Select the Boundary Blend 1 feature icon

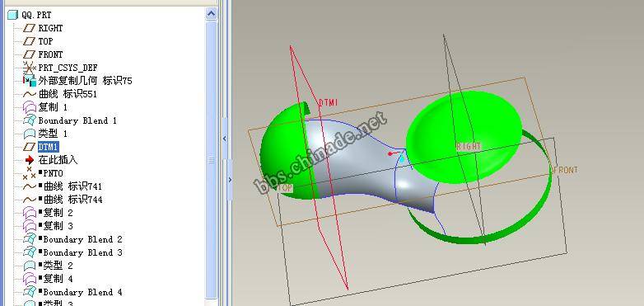29,120
